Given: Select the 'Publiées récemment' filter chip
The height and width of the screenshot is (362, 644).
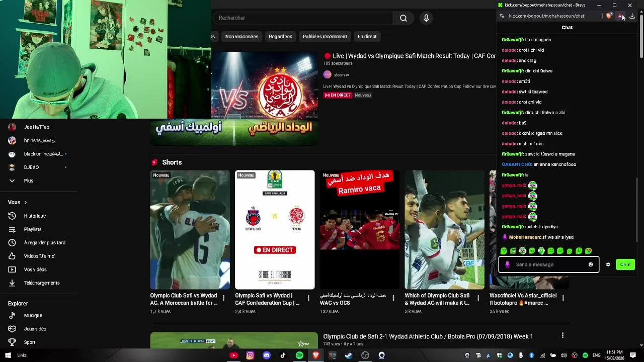Looking at the screenshot, I should click(x=325, y=37).
